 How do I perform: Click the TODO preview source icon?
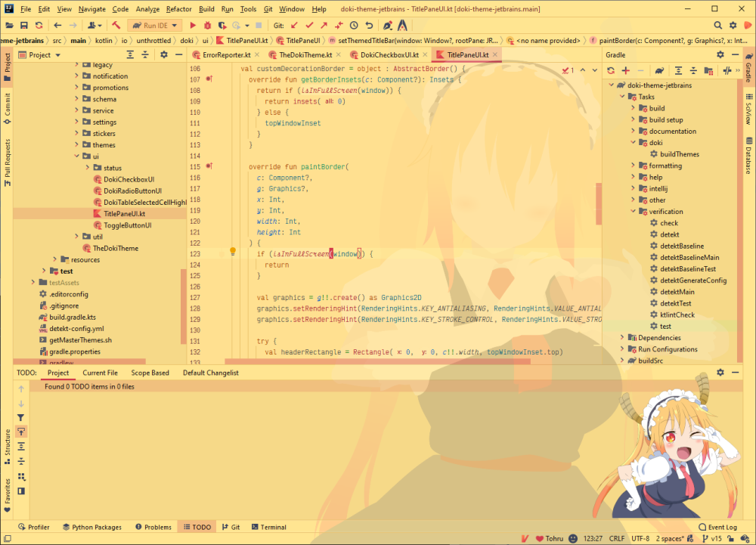click(x=21, y=491)
